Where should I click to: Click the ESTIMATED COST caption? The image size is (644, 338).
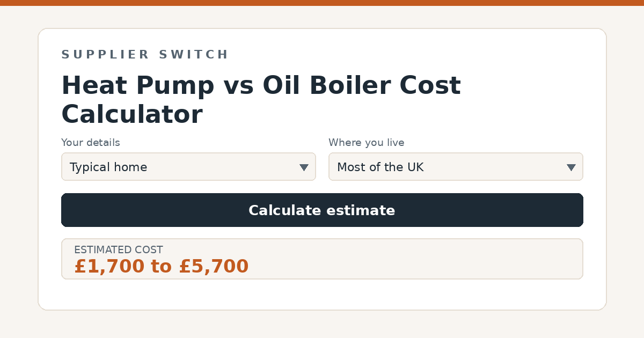[119, 250]
